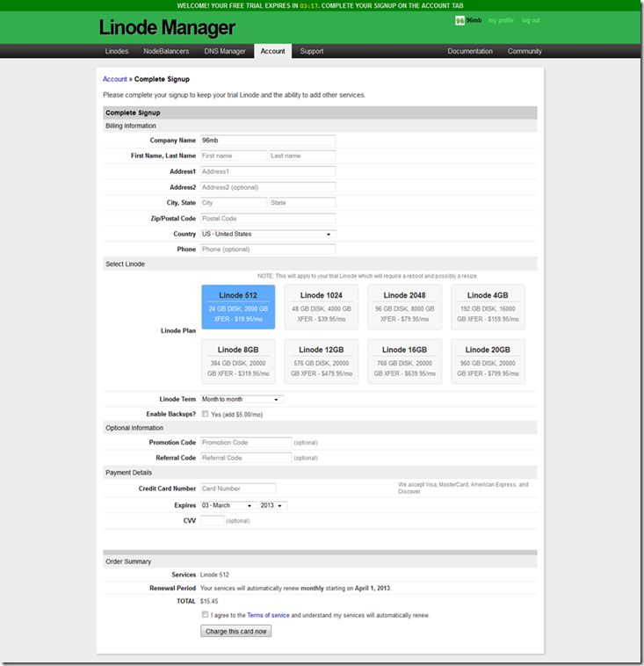Click into the Address1 field
644x666 pixels.
pos(268,171)
